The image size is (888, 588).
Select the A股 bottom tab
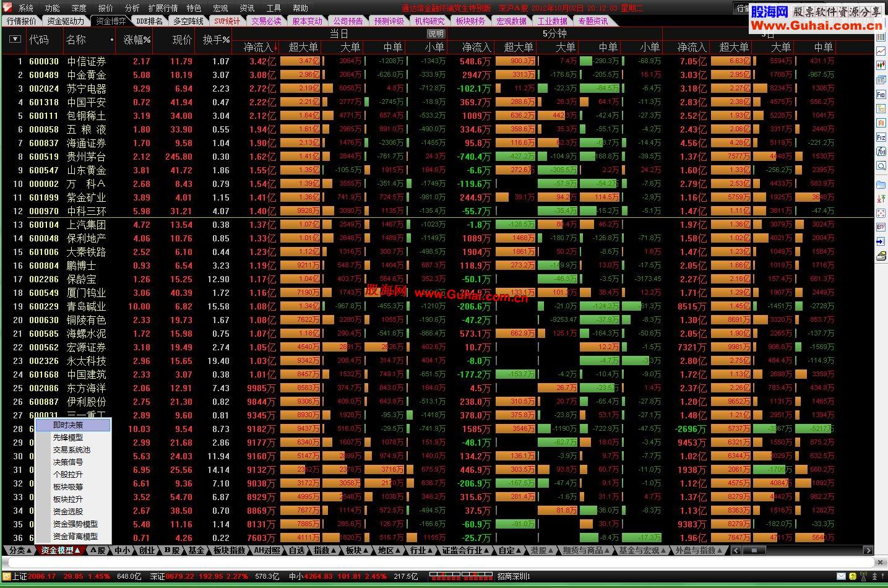click(x=98, y=550)
